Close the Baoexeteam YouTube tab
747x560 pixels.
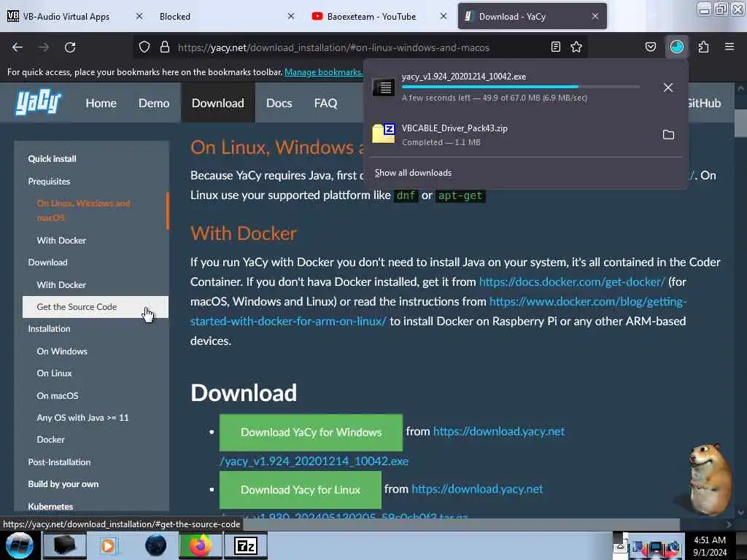coord(444,16)
